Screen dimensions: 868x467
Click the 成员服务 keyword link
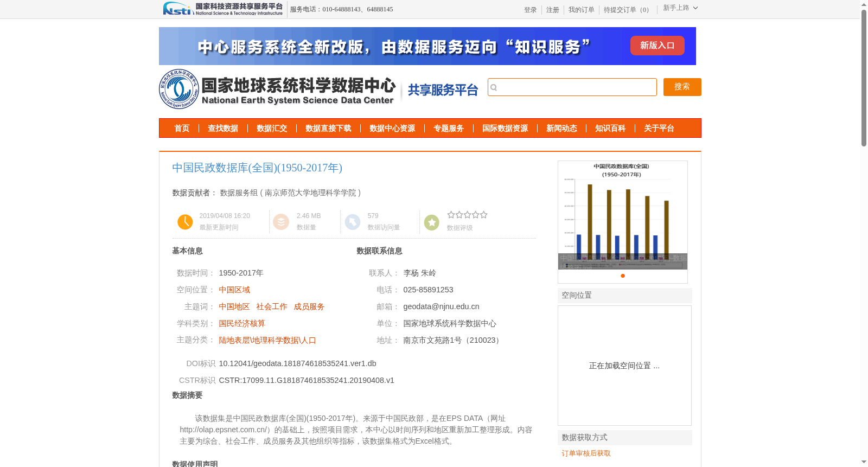(x=309, y=307)
